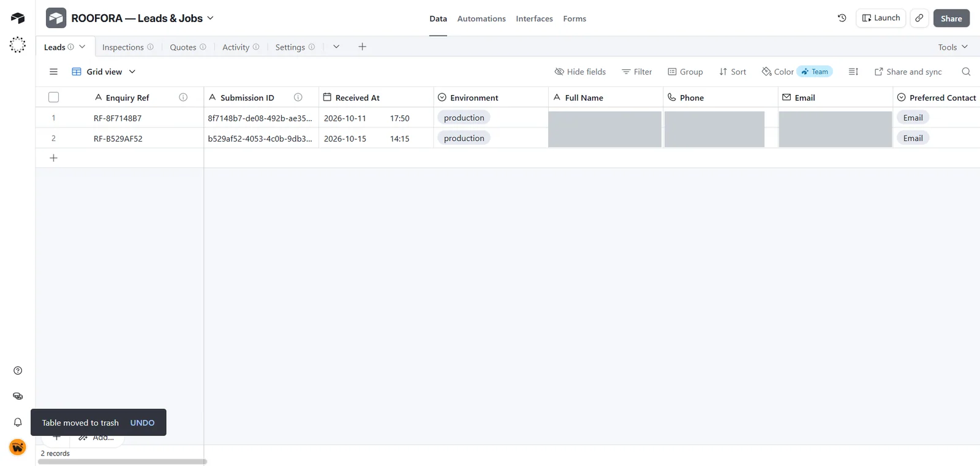
Task: Expand the base name dropdown chevron
Action: [210, 18]
